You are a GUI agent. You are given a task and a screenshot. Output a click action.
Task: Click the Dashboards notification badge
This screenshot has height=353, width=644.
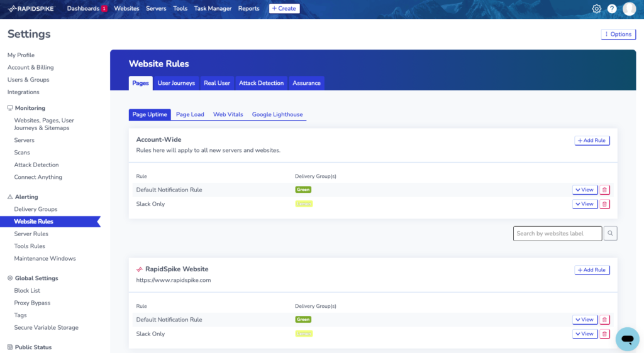click(x=104, y=9)
